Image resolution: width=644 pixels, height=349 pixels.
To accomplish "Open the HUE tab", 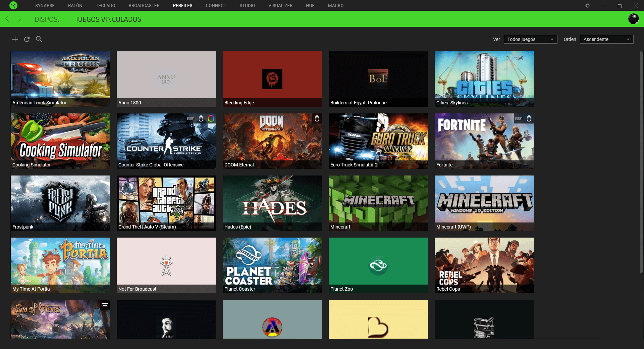I will tap(310, 5).
